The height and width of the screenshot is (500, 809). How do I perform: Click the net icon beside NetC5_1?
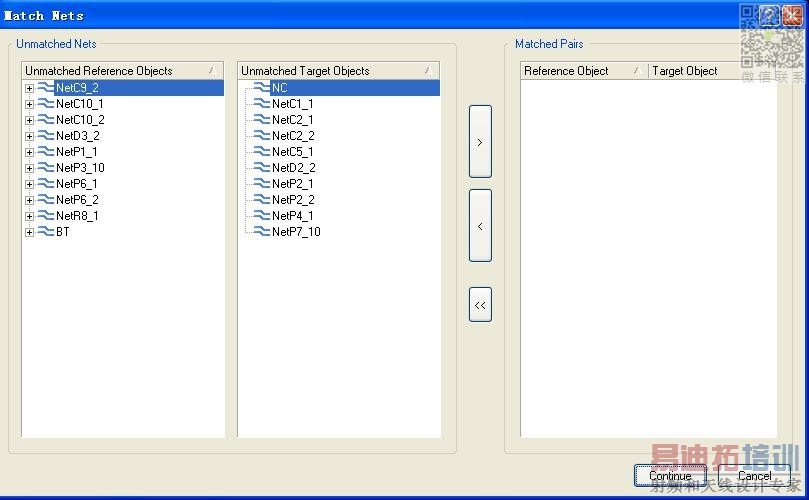(x=262, y=151)
